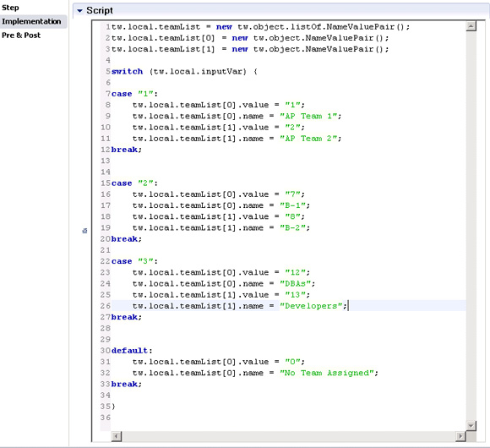Collapse the Script section

pyautogui.click(x=79, y=11)
